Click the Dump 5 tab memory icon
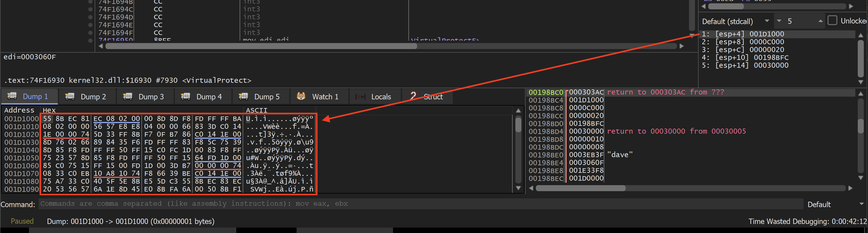This screenshot has width=868, height=233. (x=243, y=96)
